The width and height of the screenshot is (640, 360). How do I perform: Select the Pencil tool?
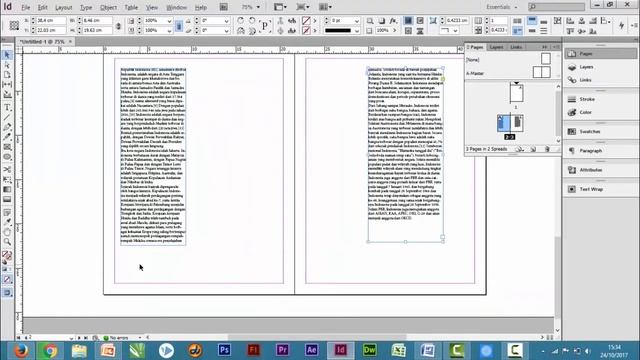pos(7,137)
